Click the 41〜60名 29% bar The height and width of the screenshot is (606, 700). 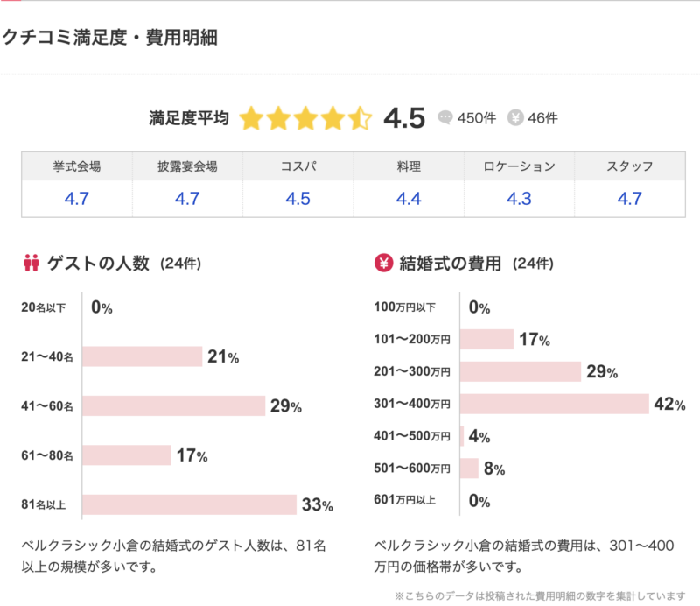[x=174, y=406]
